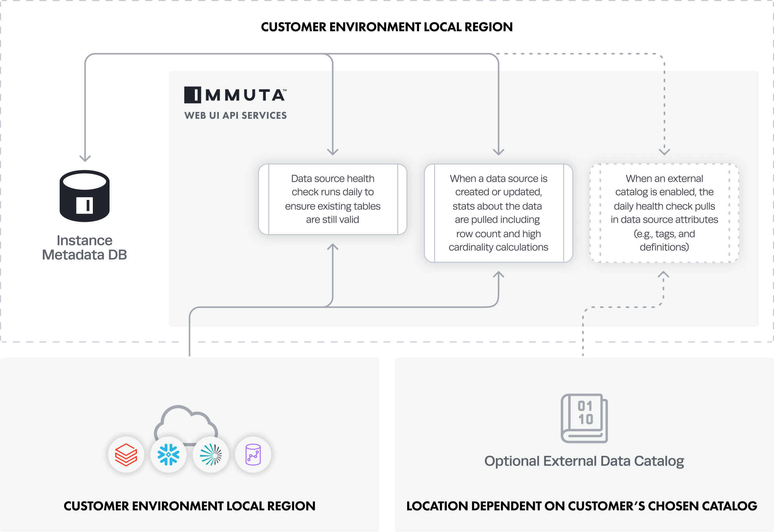This screenshot has width=774, height=532.
Task: Click the top CUSTOMER ENVIRONMENT LOCAL REGION heading
Action: tap(387, 27)
